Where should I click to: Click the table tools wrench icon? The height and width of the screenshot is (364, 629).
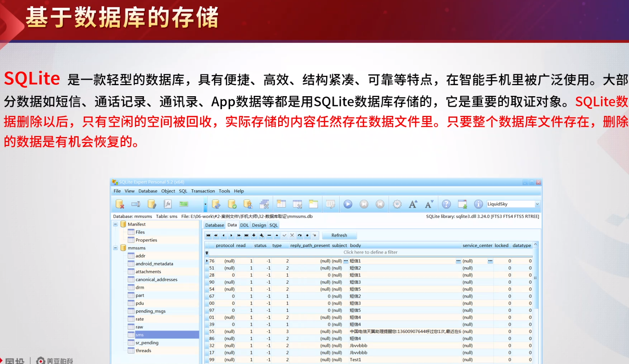tap(264, 204)
